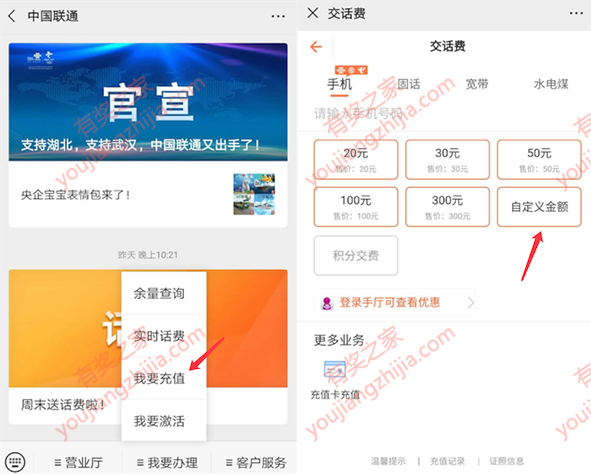This screenshot has height=474, width=591.
Task: Choose the 50元 recharge amount
Action: click(x=539, y=159)
